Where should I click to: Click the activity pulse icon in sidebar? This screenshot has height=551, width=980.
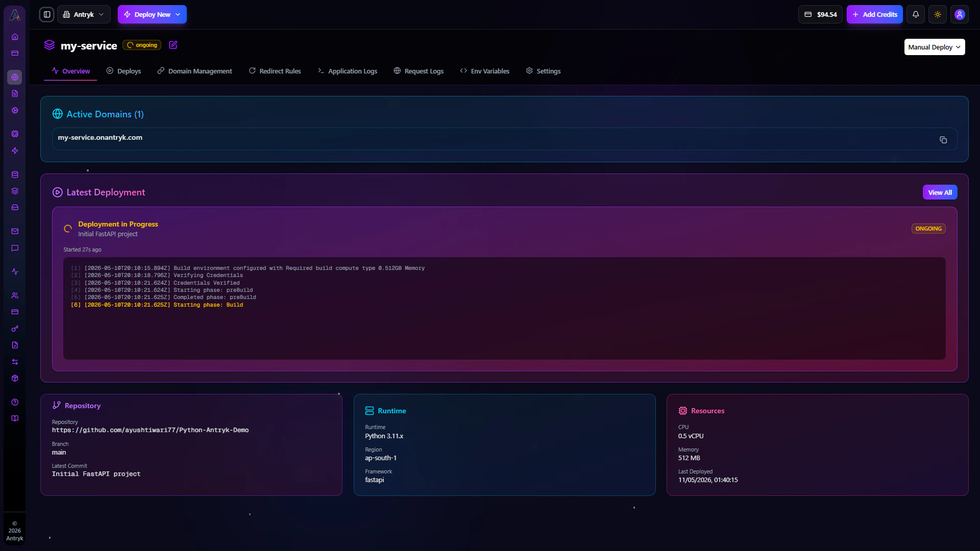tap(15, 271)
